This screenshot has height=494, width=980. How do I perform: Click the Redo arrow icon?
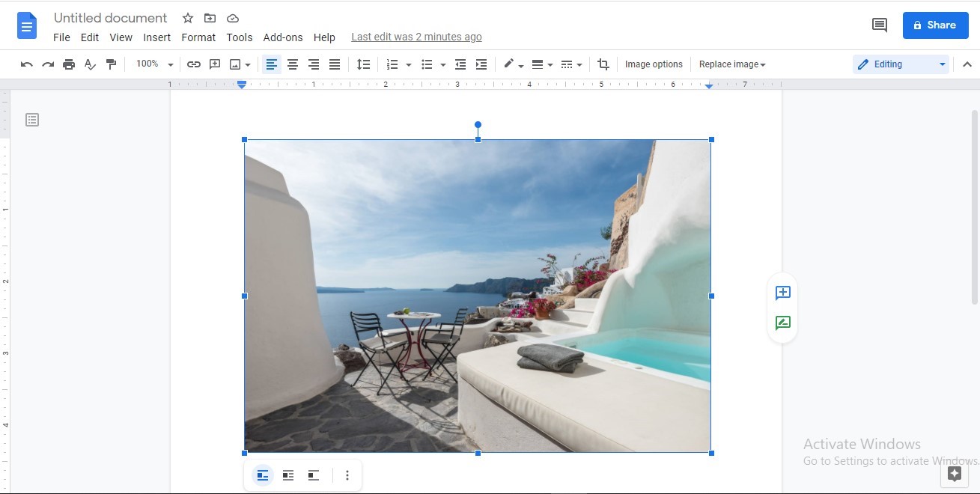click(x=48, y=64)
